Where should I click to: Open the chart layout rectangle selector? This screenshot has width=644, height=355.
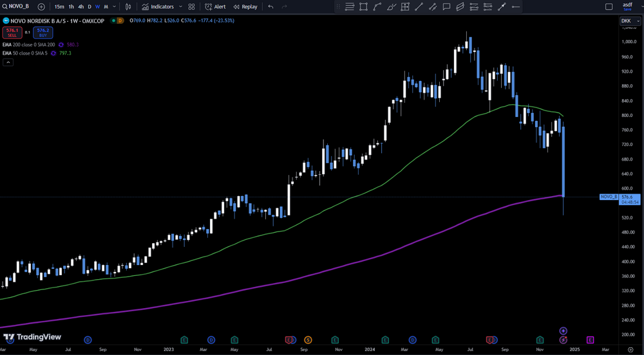(x=609, y=6)
